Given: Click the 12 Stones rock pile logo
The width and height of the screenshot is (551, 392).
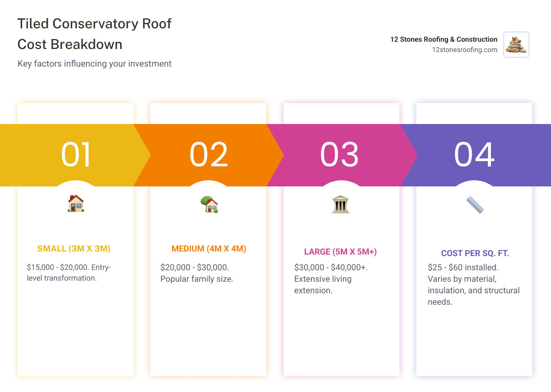Looking at the screenshot, I should click(x=516, y=45).
